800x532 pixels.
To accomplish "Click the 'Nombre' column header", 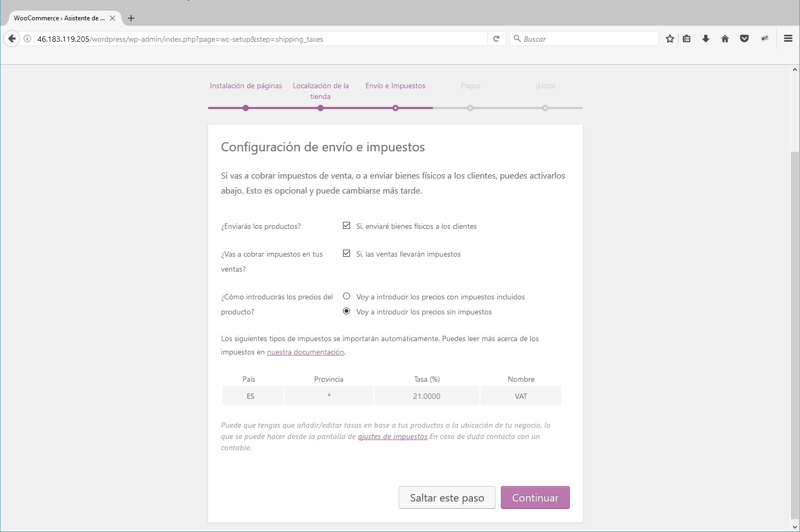I will (521, 379).
